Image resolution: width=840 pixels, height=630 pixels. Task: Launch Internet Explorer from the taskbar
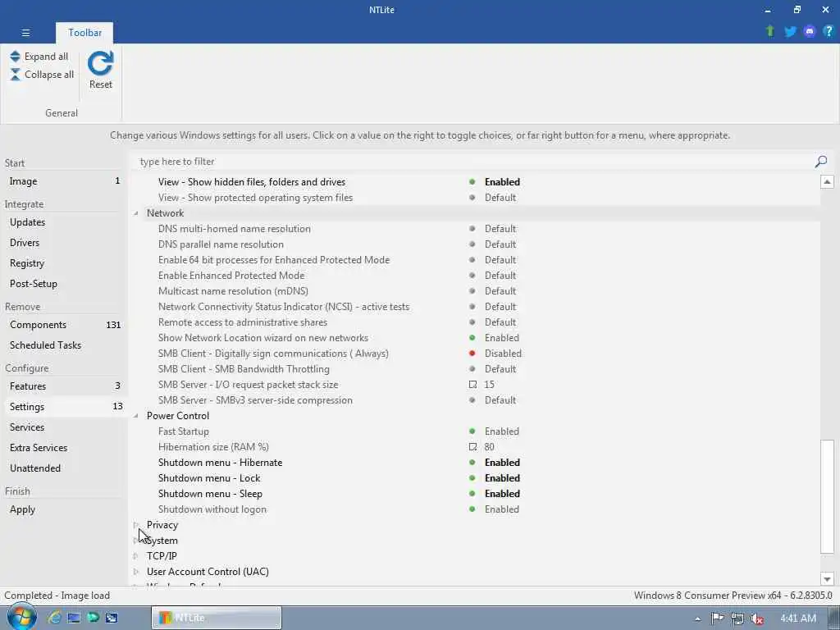53,618
